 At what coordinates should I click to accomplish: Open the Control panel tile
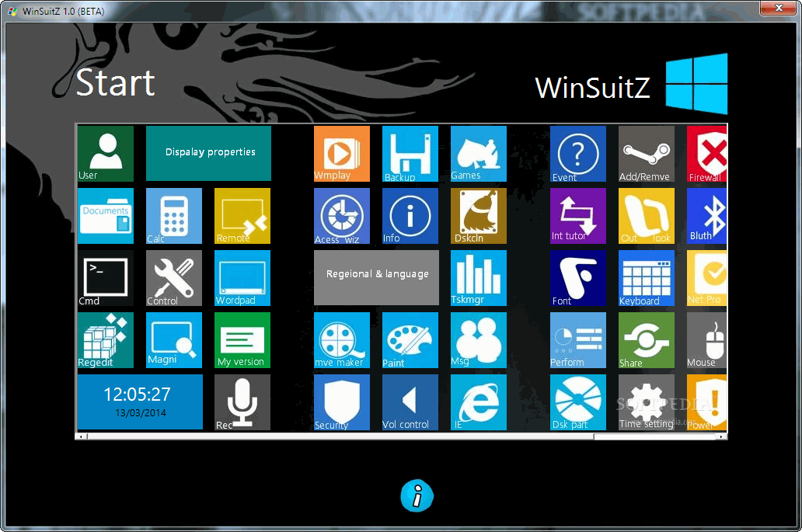pyautogui.click(x=174, y=278)
